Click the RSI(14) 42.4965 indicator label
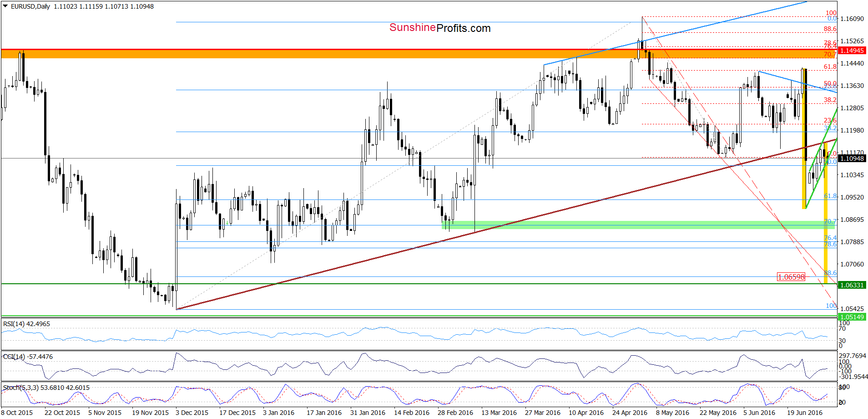The height and width of the screenshot is (419, 868). click(26, 324)
